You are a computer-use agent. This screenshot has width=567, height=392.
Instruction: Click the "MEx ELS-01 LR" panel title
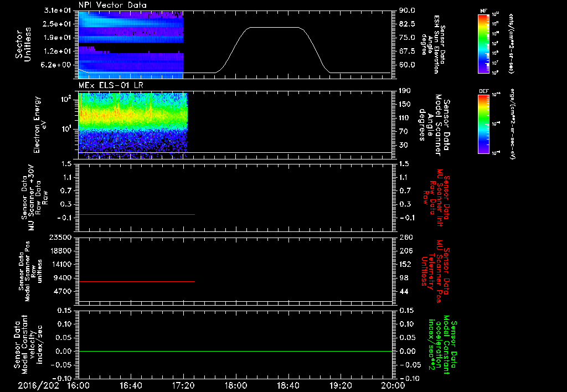coord(111,85)
